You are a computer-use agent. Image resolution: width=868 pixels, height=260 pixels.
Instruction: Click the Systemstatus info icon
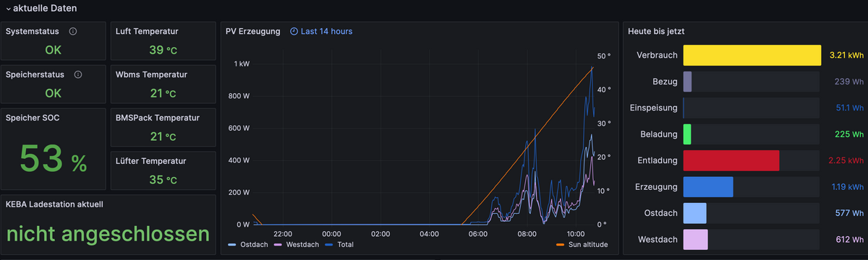click(x=73, y=32)
